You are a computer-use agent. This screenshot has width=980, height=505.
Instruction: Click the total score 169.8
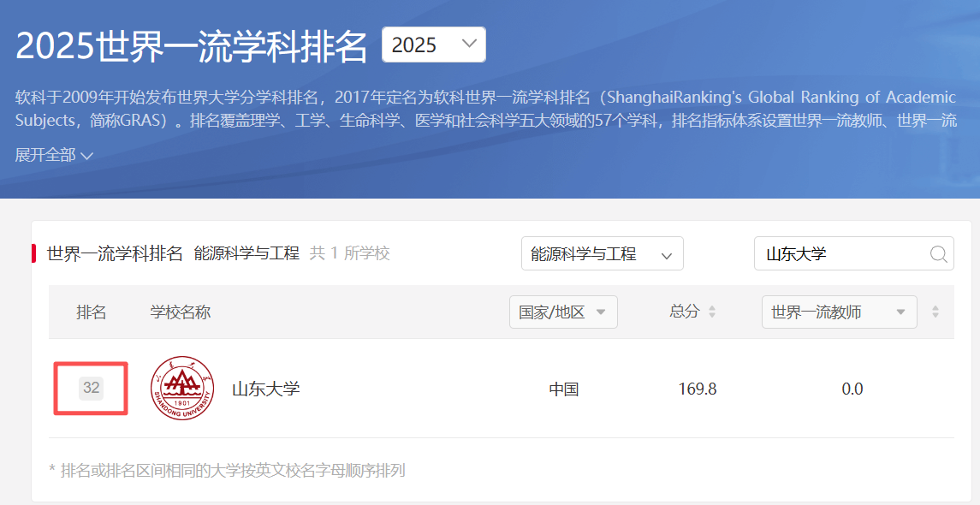pyautogui.click(x=697, y=389)
